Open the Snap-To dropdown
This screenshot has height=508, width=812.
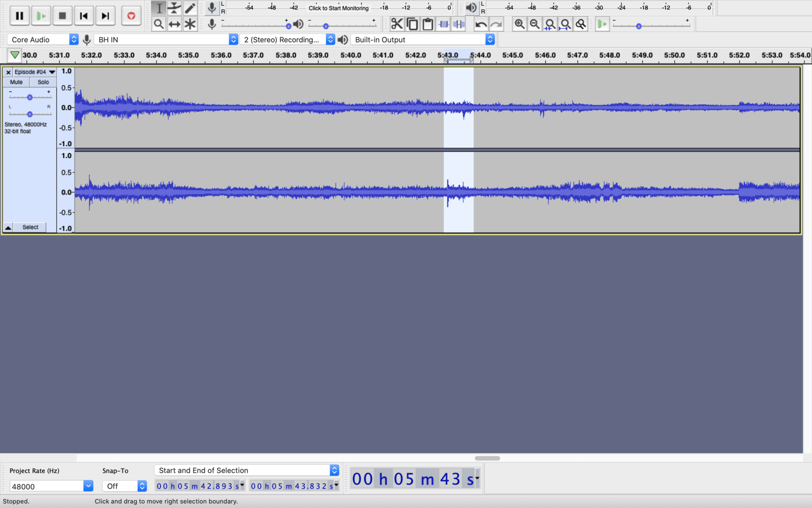point(124,486)
